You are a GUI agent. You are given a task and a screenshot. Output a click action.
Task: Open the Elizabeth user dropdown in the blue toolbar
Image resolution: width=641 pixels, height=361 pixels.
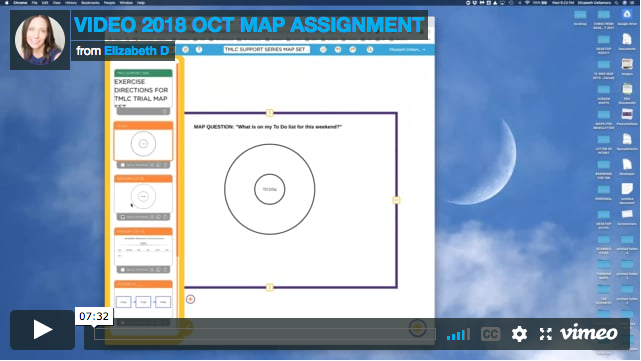point(407,49)
